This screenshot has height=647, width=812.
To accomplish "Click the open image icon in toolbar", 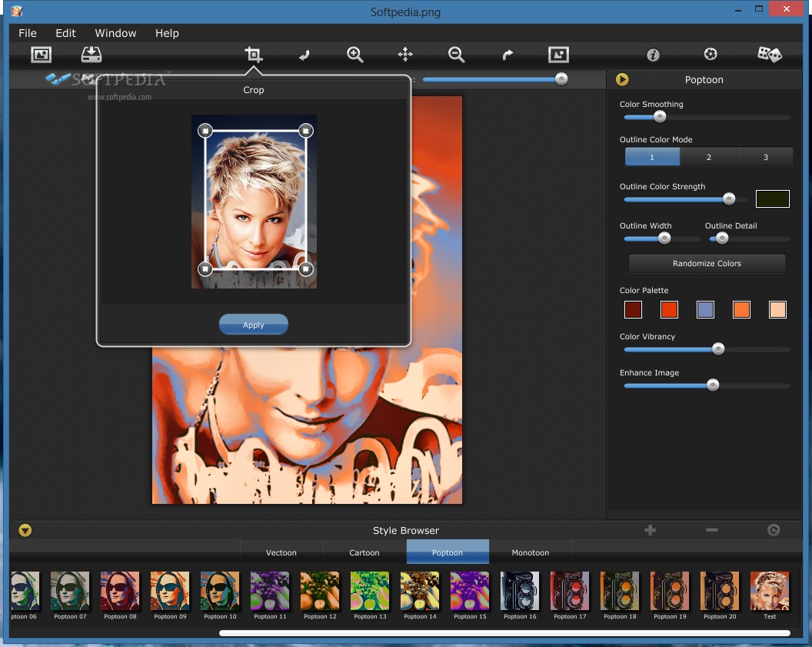I will (x=41, y=55).
